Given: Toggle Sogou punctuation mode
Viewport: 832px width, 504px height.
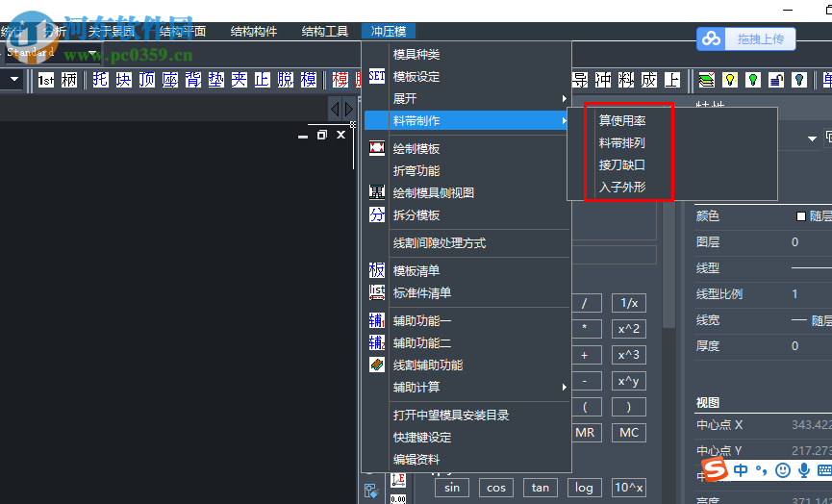Looking at the screenshot, I should click(762, 470).
